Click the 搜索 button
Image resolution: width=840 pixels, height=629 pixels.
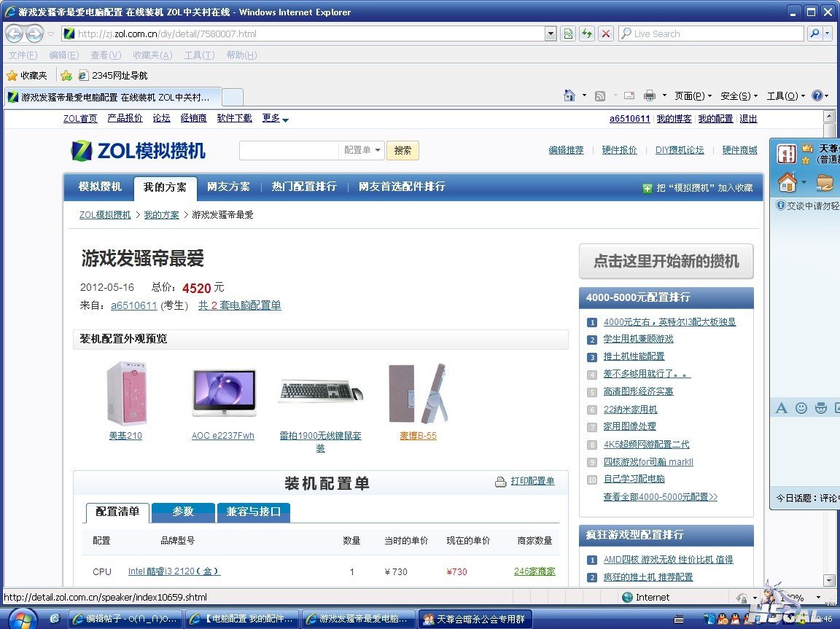[x=402, y=150]
